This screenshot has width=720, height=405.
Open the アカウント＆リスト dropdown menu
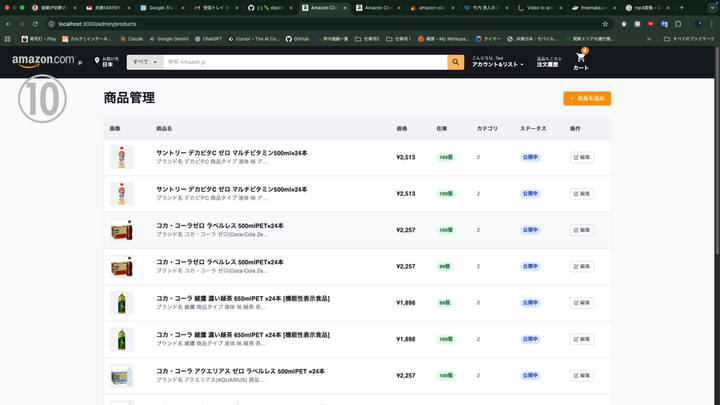click(497, 65)
